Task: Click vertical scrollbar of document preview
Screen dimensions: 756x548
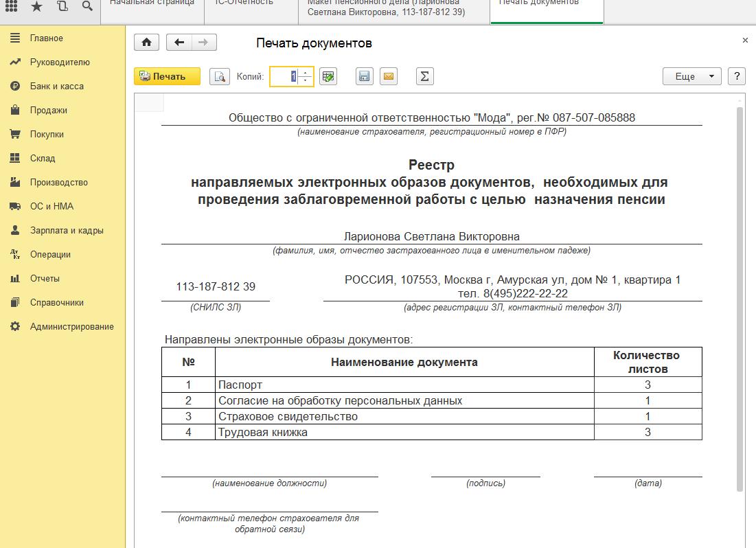Action: 740,299
